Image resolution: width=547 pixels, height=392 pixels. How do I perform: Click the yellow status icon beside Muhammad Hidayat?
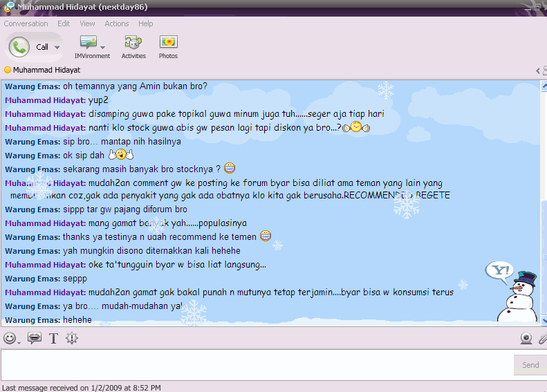tap(8, 70)
